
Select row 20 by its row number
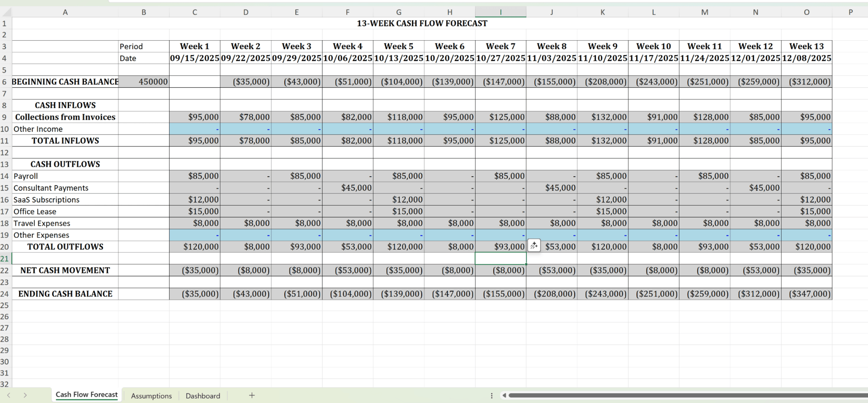click(5, 247)
